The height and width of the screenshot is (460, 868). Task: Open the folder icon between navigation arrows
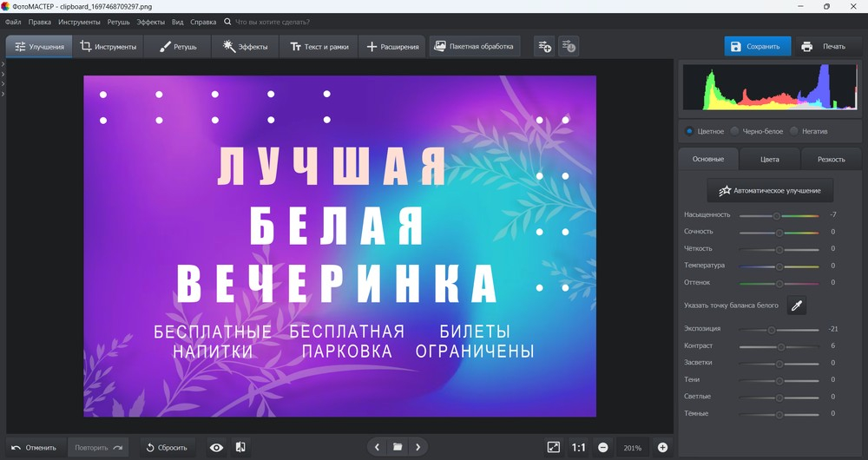(x=398, y=447)
